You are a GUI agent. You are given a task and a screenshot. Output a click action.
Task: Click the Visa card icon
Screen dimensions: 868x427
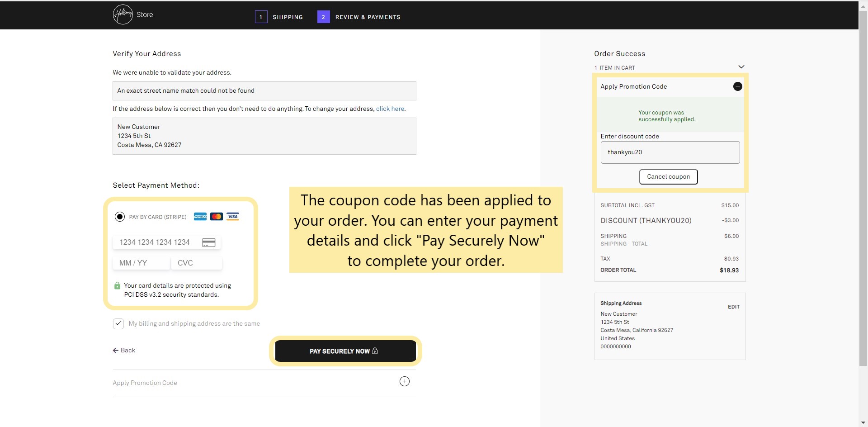pos(233,217)
